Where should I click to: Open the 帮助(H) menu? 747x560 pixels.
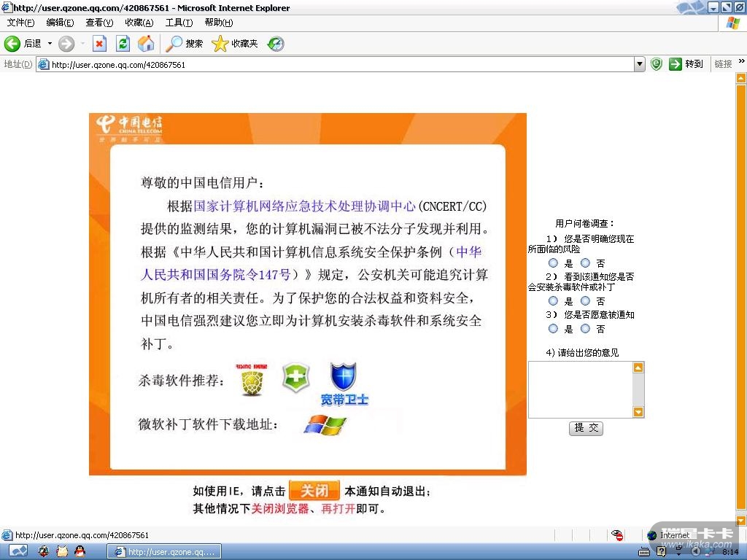pyautogui.click(x=219, y=23)
